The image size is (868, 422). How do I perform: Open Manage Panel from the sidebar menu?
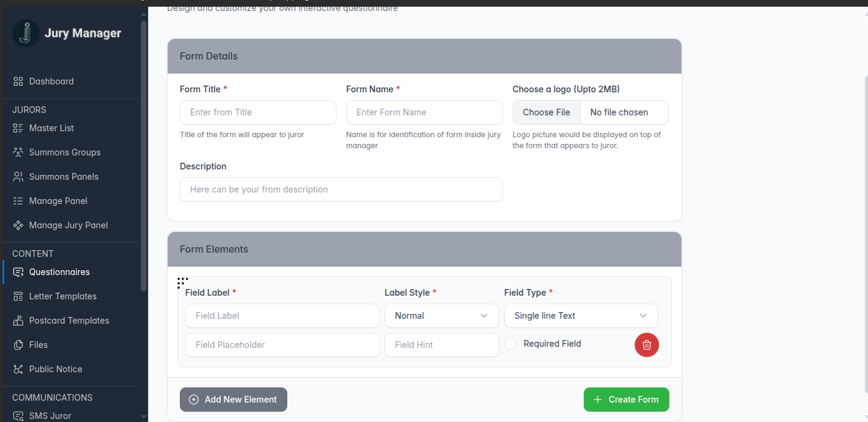coord(19,200)
